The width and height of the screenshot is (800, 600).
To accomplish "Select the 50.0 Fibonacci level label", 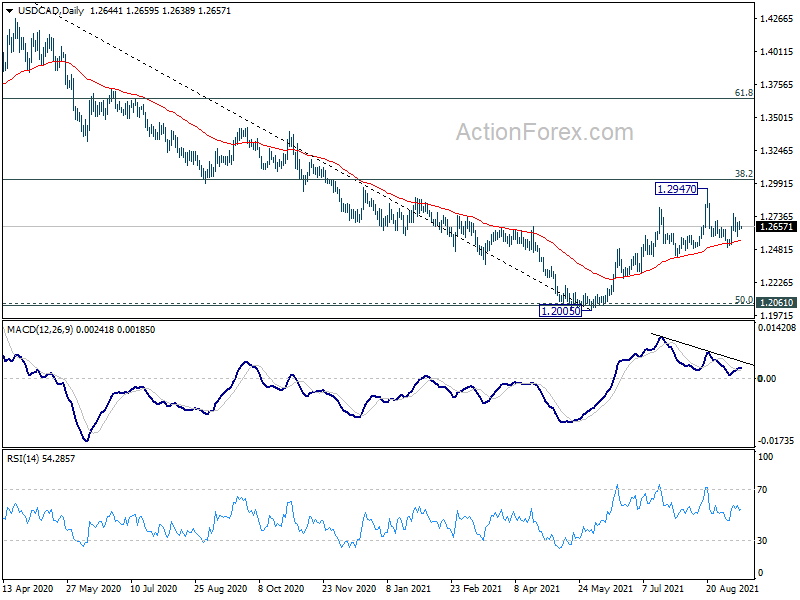I will [x=743, y=299].
